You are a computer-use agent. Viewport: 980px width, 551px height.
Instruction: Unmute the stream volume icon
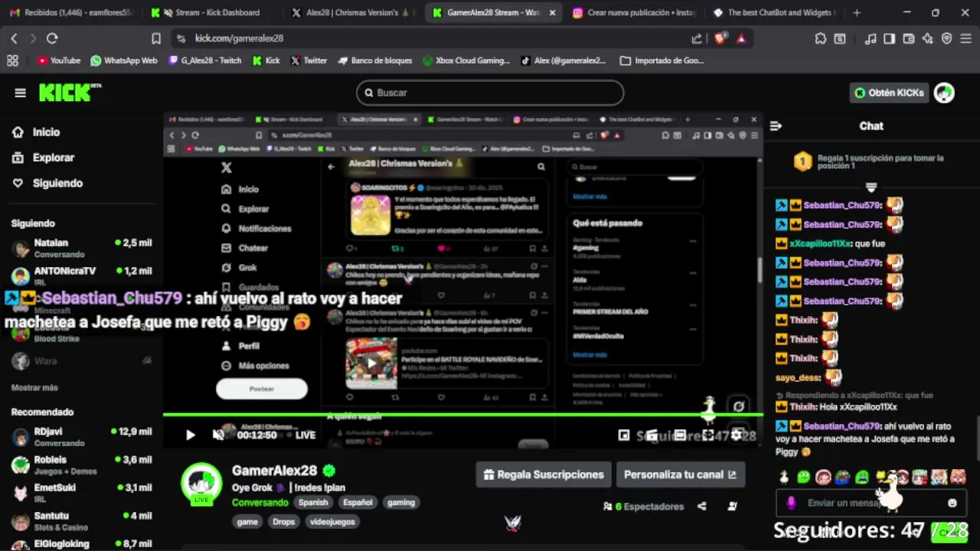tap(218, 435)
